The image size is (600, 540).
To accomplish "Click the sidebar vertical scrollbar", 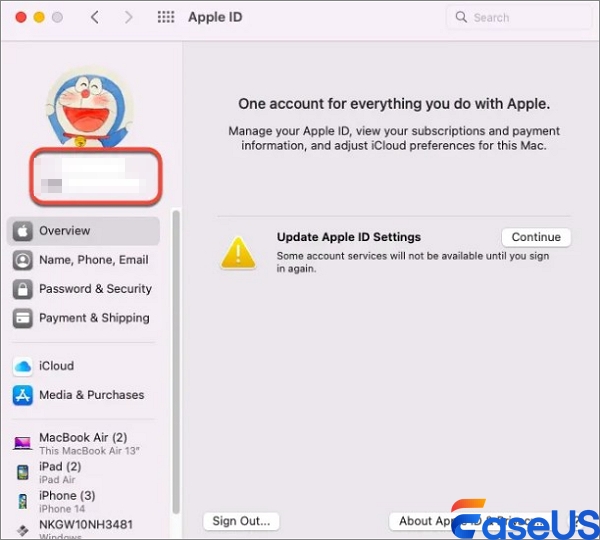I will coord(176,362).
